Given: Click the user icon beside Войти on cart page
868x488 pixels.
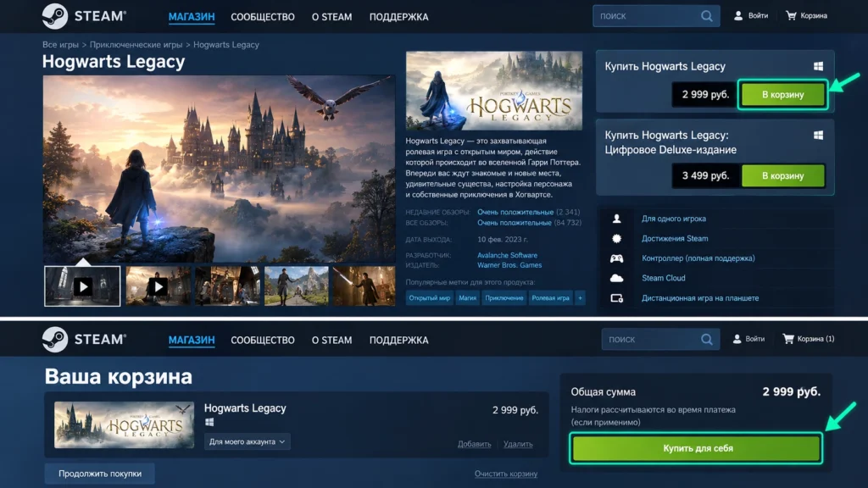Looking at the screenshot, I should 737,339.
